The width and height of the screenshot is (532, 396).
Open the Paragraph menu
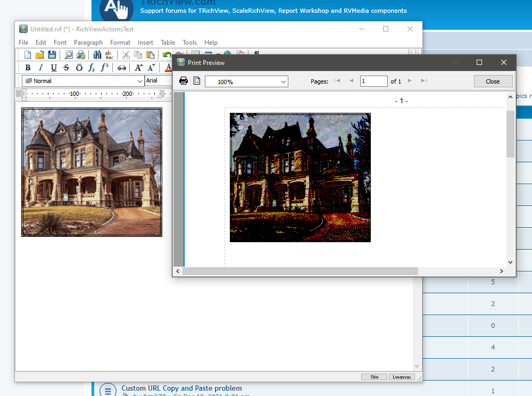coord(88,43)
